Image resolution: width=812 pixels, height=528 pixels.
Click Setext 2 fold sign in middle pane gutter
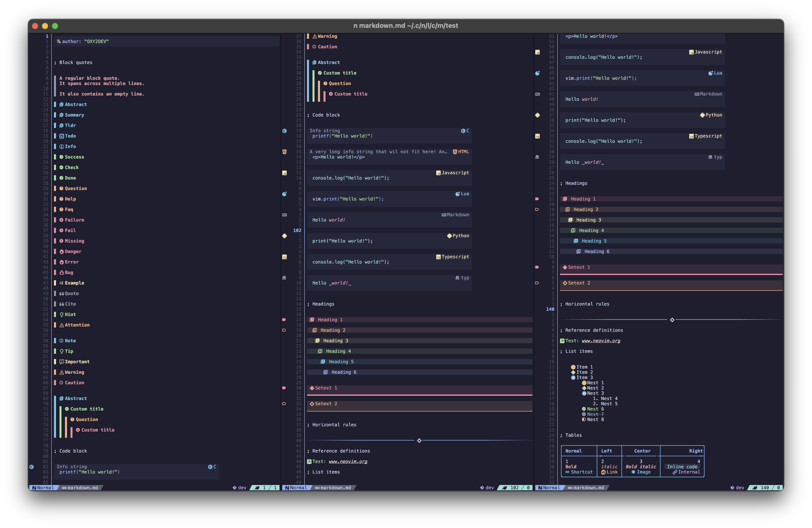[284, 404]
